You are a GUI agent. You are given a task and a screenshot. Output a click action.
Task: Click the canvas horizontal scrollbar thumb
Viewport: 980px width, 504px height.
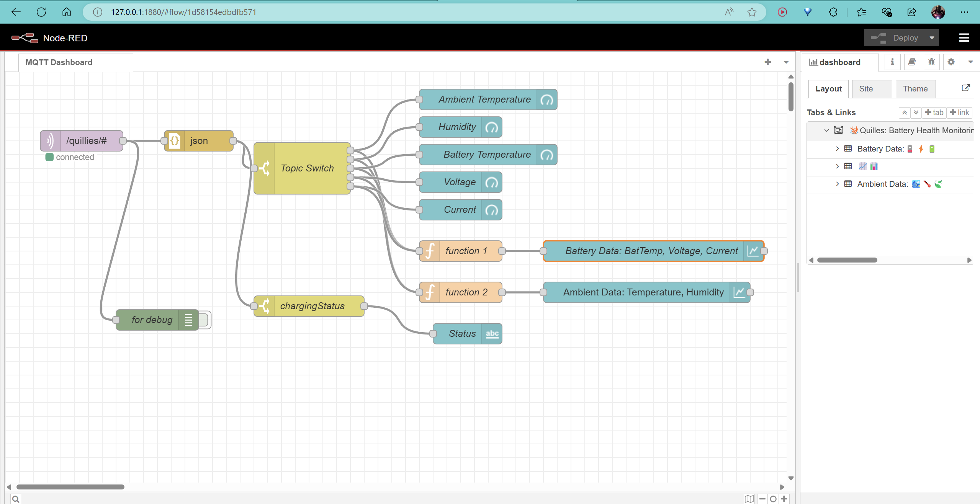[x=70, y=487]
